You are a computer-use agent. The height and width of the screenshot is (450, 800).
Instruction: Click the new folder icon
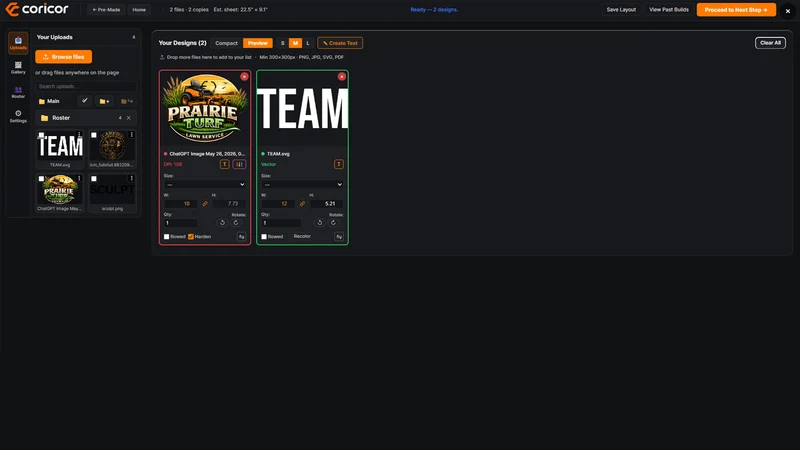click(x=105, y=101)
